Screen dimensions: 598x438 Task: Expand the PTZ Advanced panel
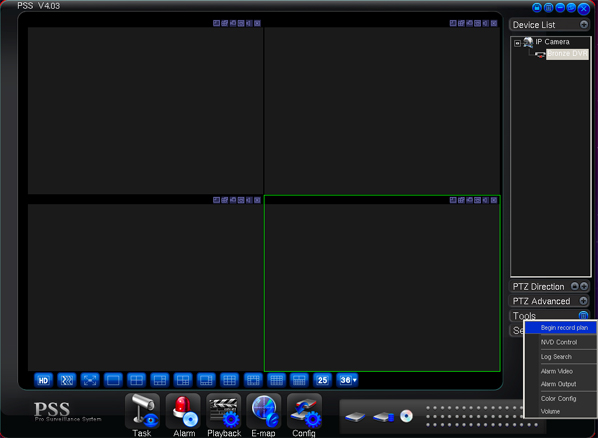[584, 301]
